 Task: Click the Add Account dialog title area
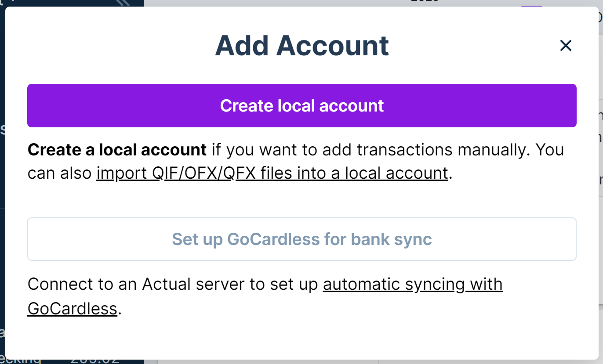point(301,45)
